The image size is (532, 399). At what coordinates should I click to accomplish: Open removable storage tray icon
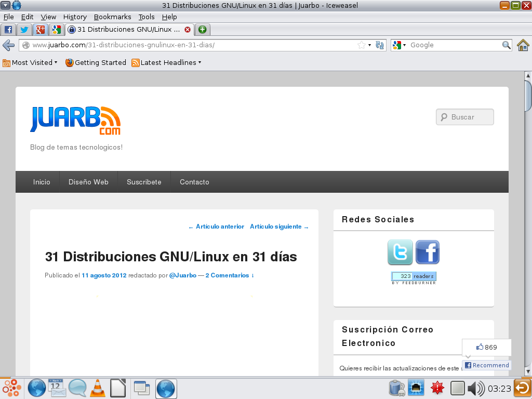pos(396,388)
